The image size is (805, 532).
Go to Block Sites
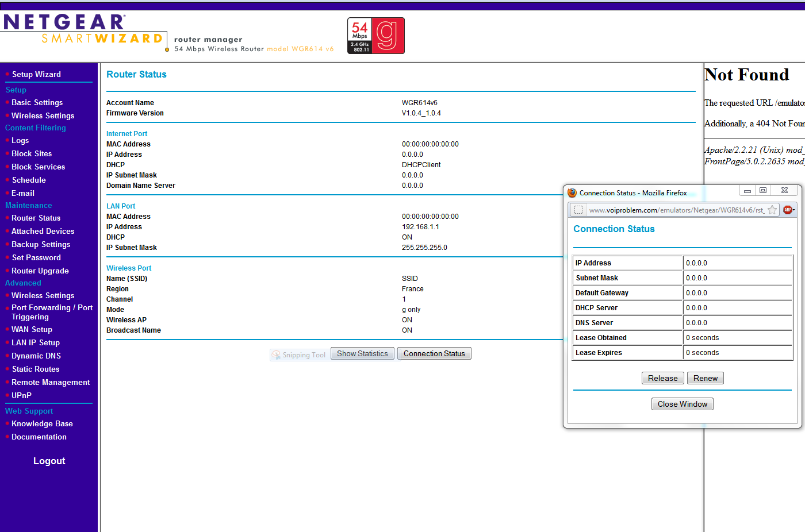(x=32, y=154)
